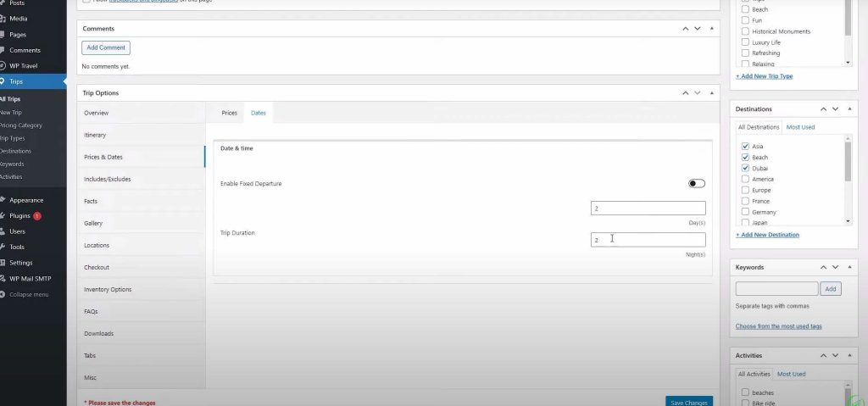Screen dimensions: 868x406
Task: Click Collapse menu in the sidebar
Action: point(28,294)
